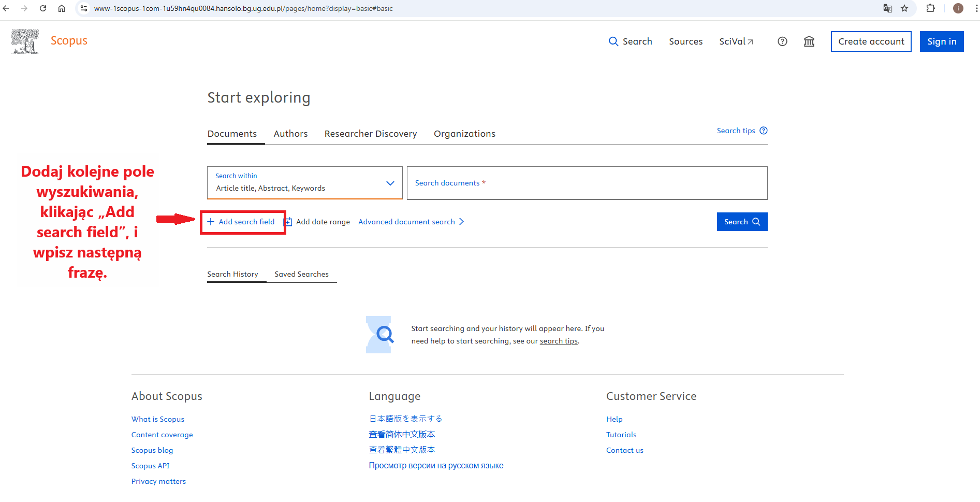Select the Saved Searches tab
Viewport: 980px width, 502px height.
pyautogui.click(x=301, y=274)
